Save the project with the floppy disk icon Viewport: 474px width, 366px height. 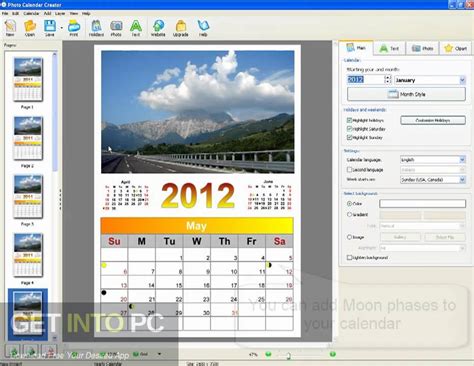pos(50,27)
